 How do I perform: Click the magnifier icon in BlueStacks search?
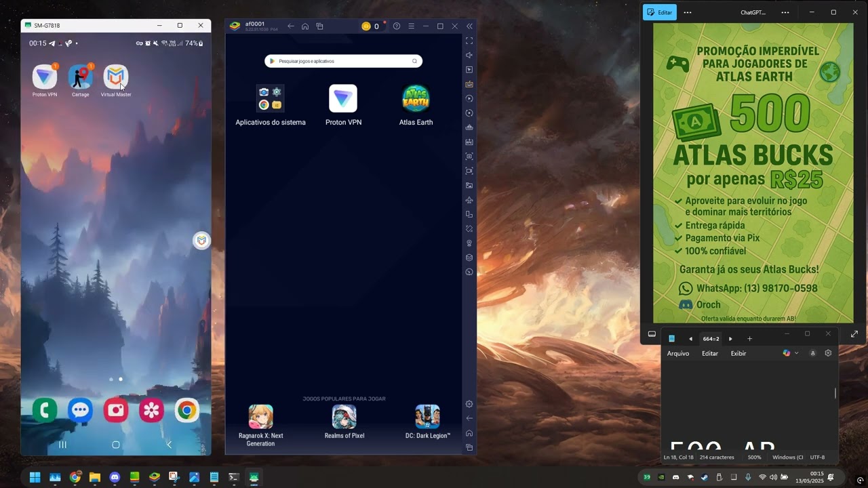click(x=414, y=61)
